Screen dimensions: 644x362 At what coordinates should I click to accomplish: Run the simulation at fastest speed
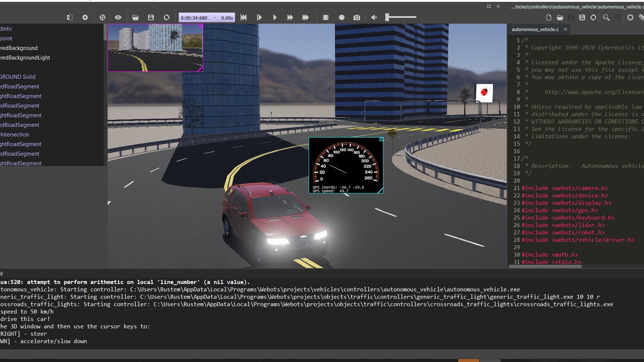click(x=306, y=17)
